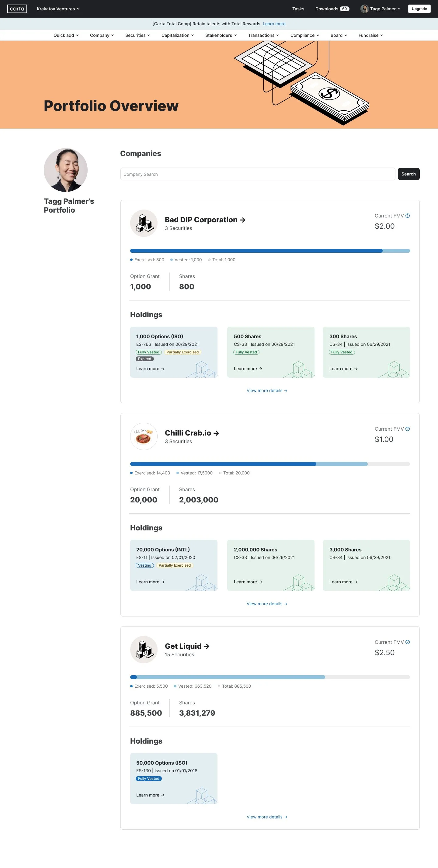Click arrow next to Chilli Crab.io title

[x=216, y=433]
